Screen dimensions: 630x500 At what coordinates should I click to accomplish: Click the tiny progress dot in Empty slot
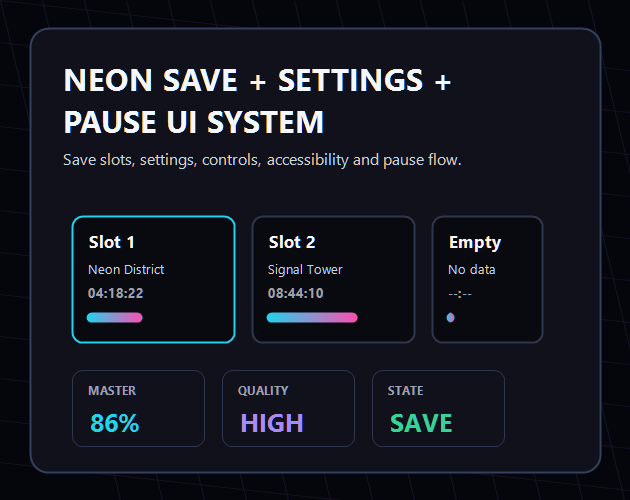(451, 318)
